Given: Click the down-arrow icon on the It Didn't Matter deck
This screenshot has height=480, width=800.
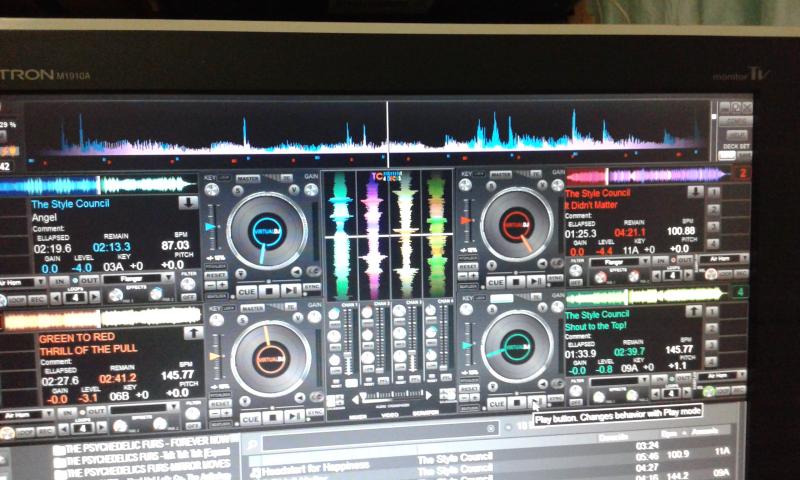Looking at the screenshot, I should [x=694, y=192].
